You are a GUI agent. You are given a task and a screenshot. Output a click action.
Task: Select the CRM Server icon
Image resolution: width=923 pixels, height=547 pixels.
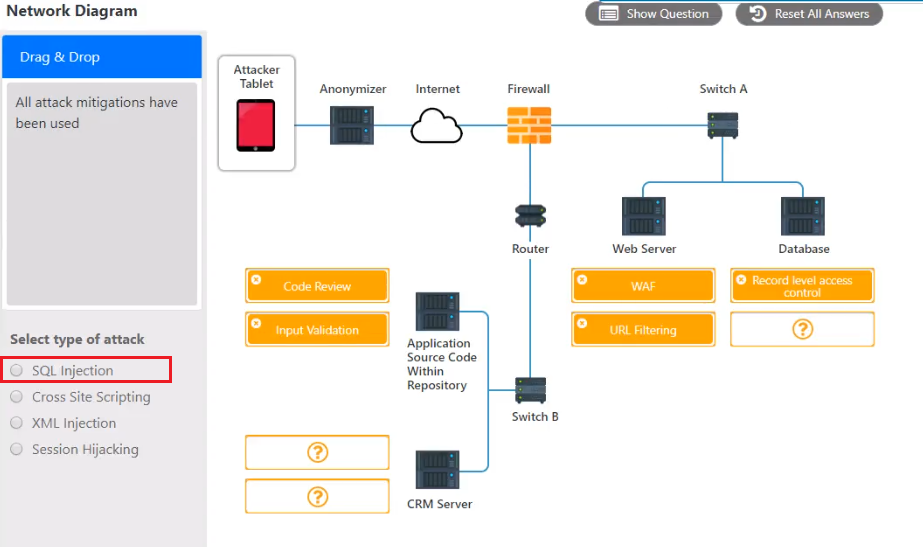point(437,470)
